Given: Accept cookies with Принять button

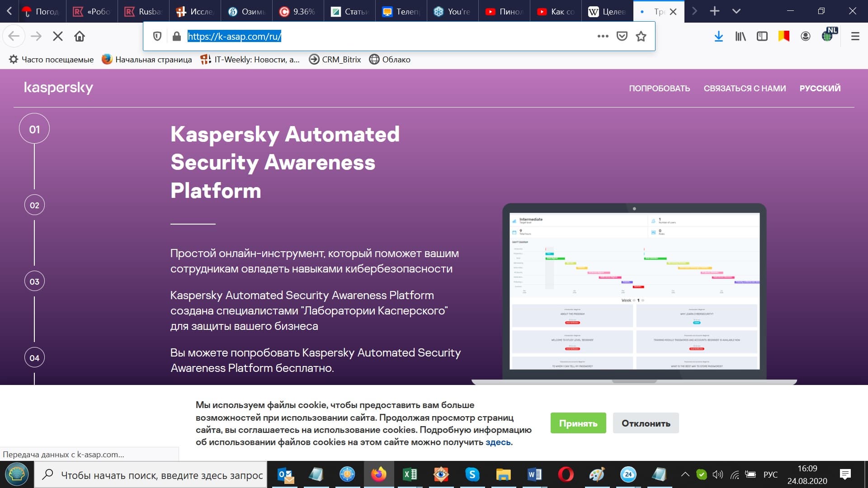Looking at the screenshot, I should (x=578, y=423).
